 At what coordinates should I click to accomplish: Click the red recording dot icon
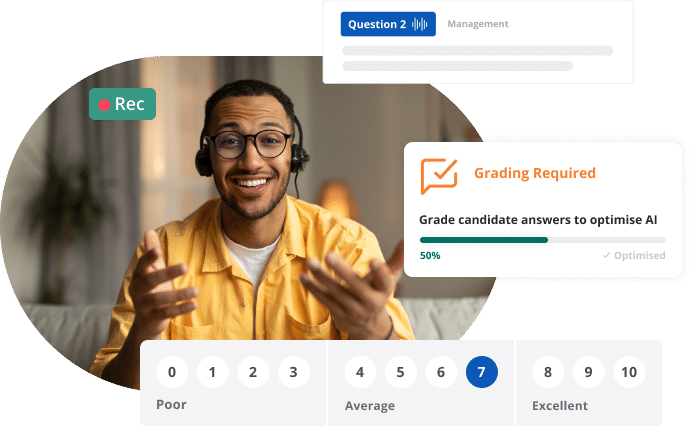[104, 105]
